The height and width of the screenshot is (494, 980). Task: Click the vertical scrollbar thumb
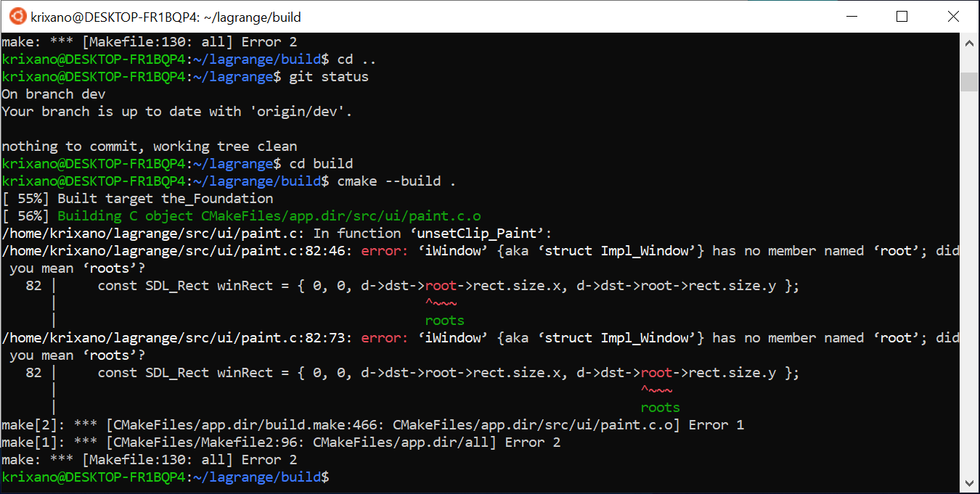(968, 81)
